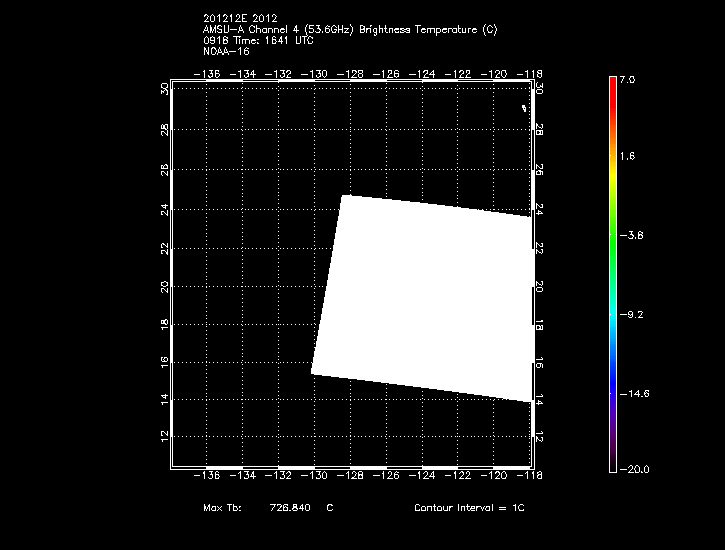This screenshot has height=550, width=725.
Task: Click the -136 longitude label on bottom axis
Action: 211,477
